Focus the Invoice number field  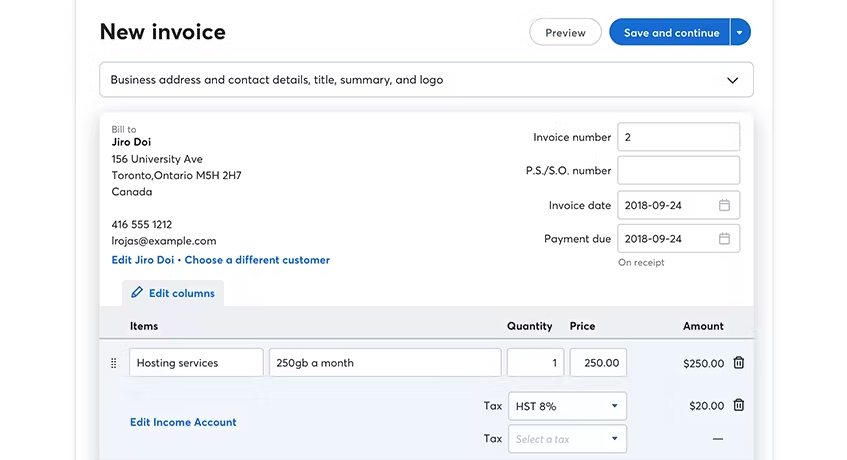tap(678, 137)
